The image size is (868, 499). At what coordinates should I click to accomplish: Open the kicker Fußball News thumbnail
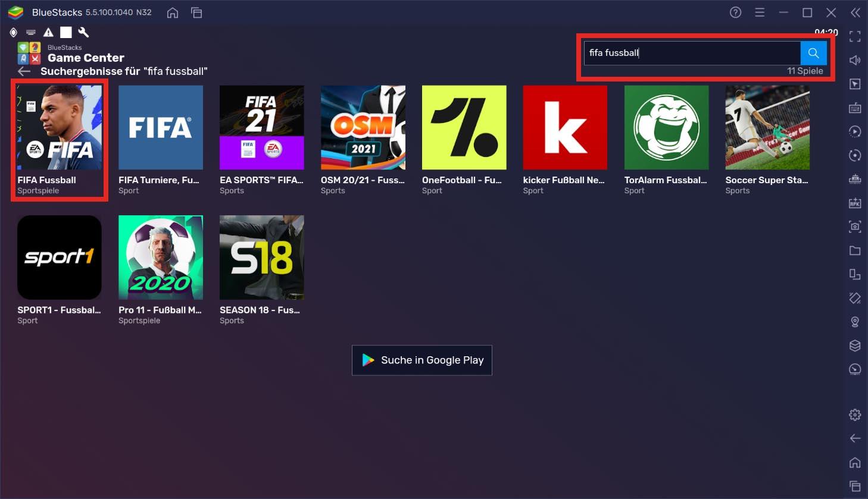565,127
